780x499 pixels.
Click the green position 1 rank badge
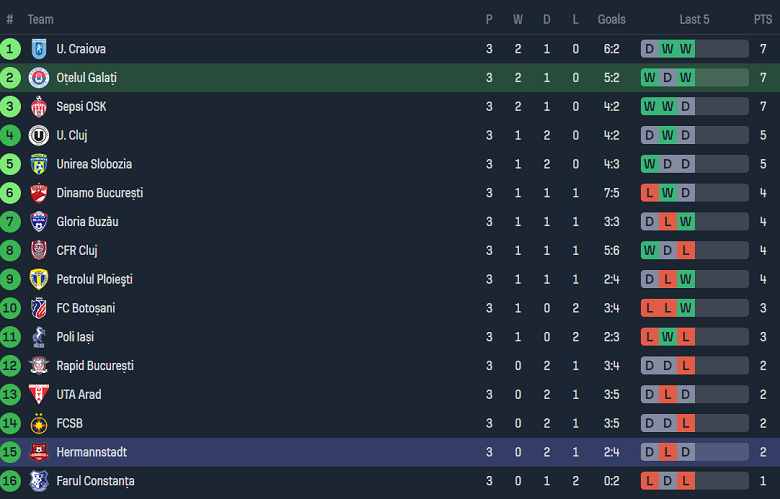click(x=10, y=49)
